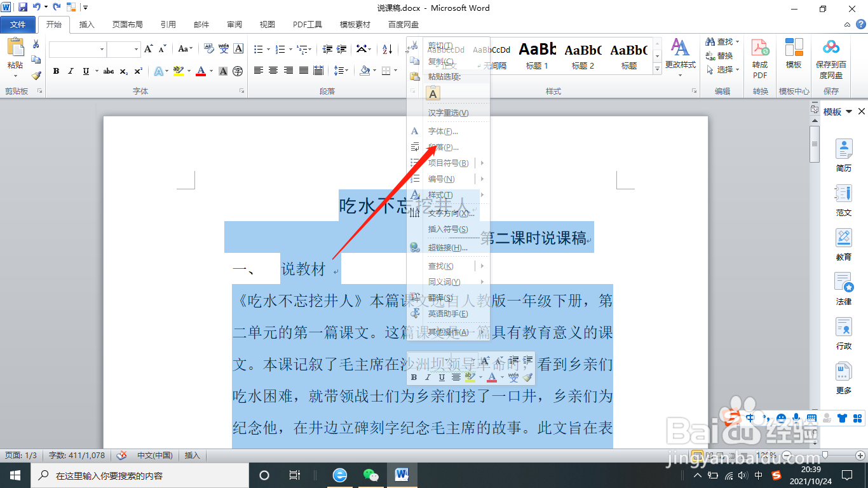
Task: Toggle Center alignment in the ribbon paragraph group
Action: (x=273, y=71)
